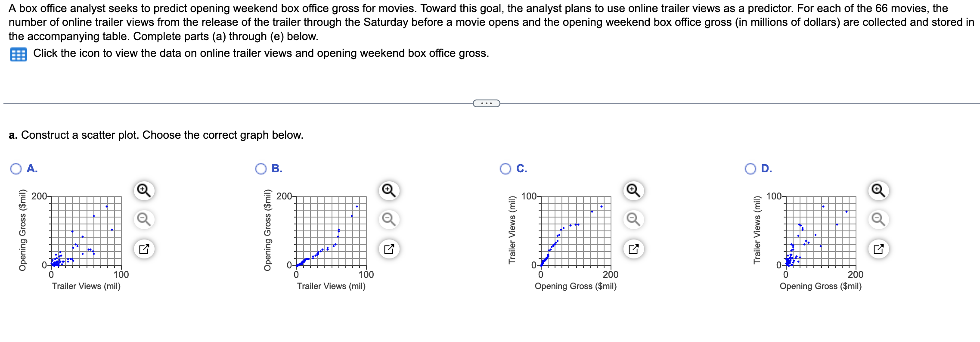
Task: Select answer choice A radio button
Action: tap(16, 169)
